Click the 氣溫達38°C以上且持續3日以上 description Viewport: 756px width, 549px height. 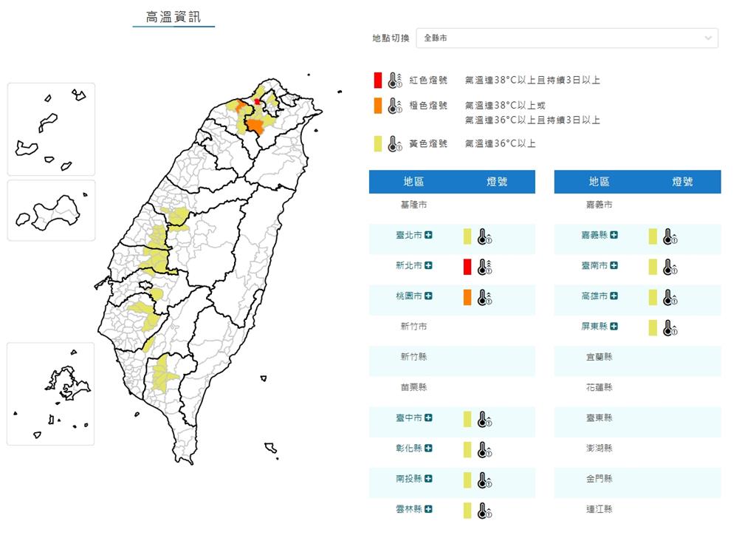tap(532, 80)
